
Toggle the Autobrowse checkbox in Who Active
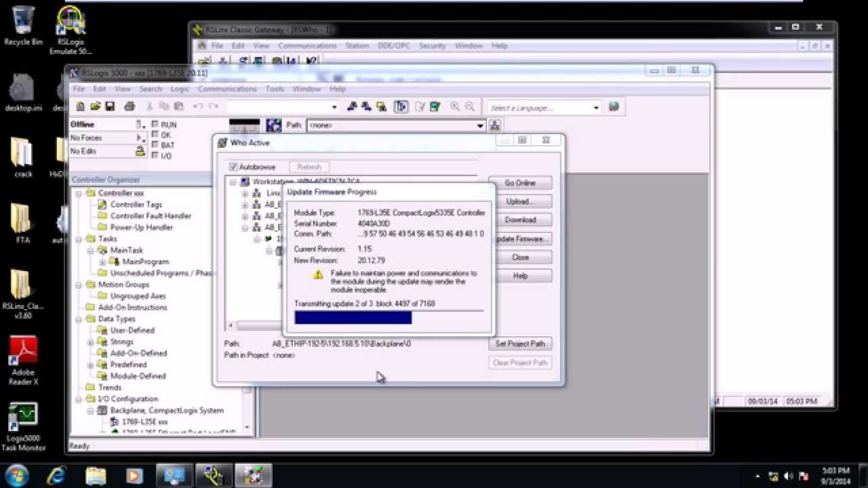point(233,167)
